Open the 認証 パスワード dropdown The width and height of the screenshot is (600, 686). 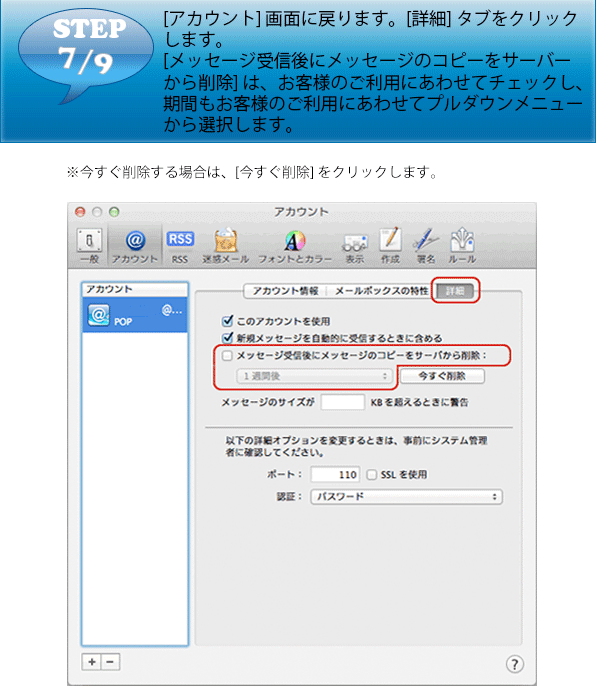[407, 497]
